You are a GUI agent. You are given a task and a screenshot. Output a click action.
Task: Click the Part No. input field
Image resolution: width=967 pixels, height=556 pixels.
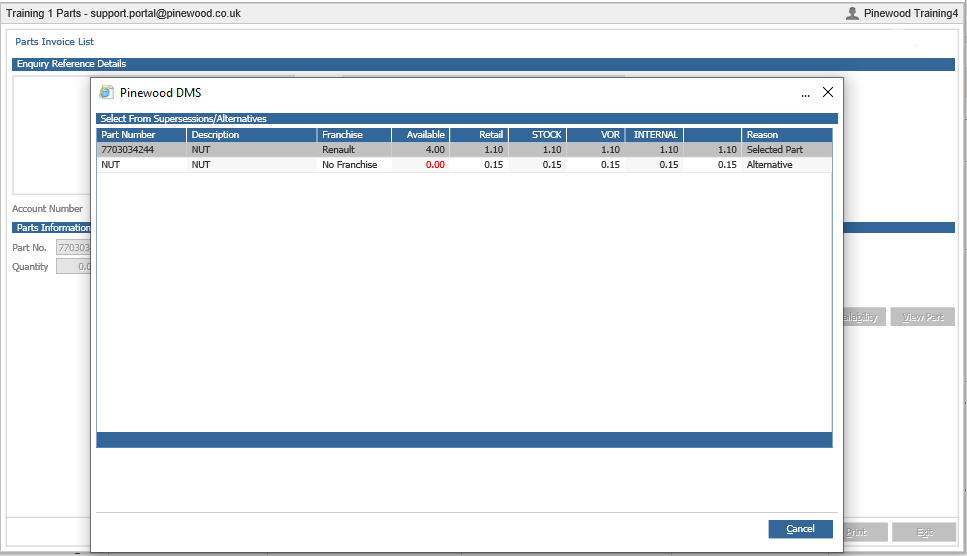[73, 247]
